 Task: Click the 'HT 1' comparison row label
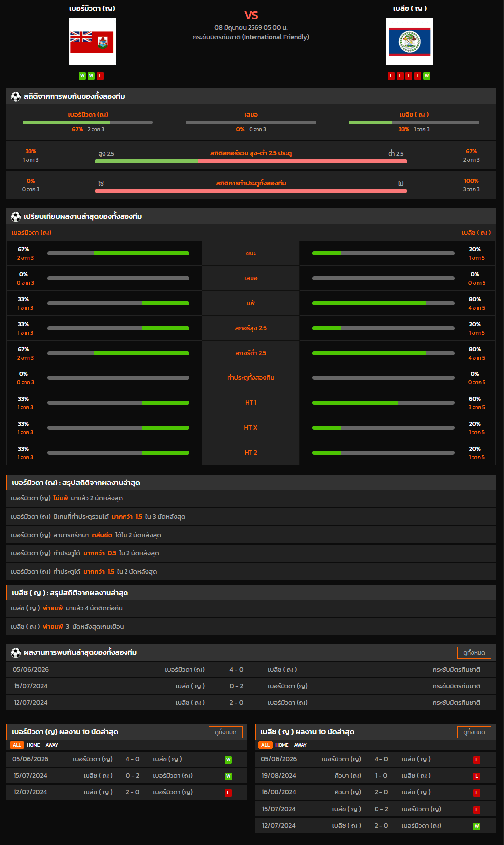click(x=251, y=403)
